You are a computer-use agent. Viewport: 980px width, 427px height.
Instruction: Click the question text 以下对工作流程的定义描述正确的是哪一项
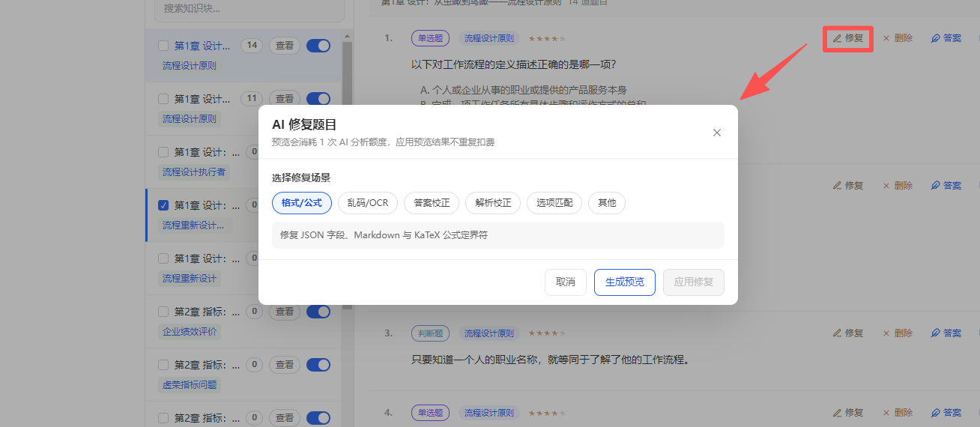(x=514, y=64)
